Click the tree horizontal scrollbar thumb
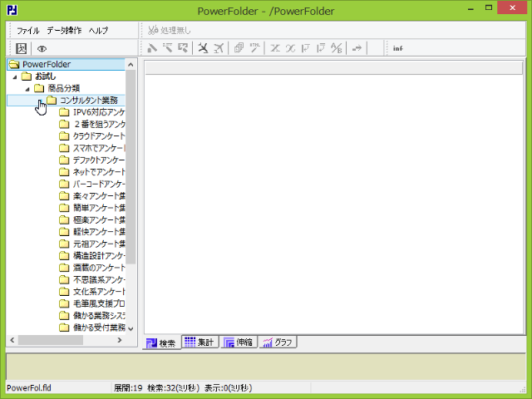 51,340
